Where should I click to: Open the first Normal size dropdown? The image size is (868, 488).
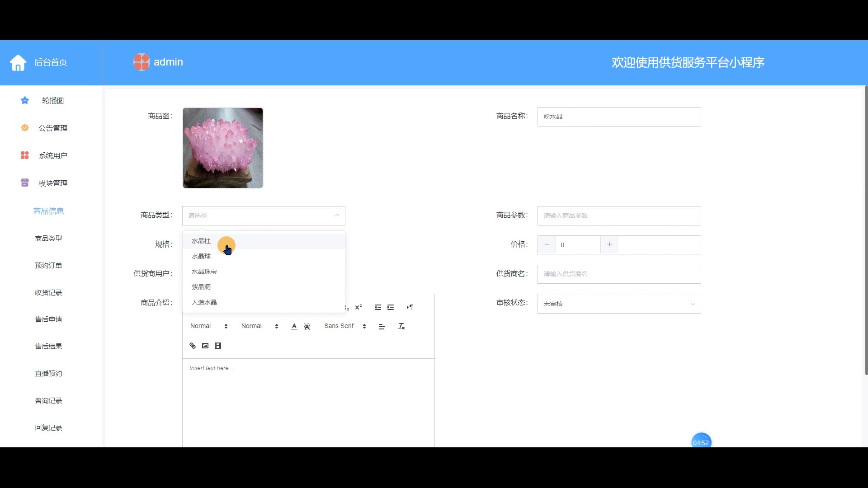point(209,326)
